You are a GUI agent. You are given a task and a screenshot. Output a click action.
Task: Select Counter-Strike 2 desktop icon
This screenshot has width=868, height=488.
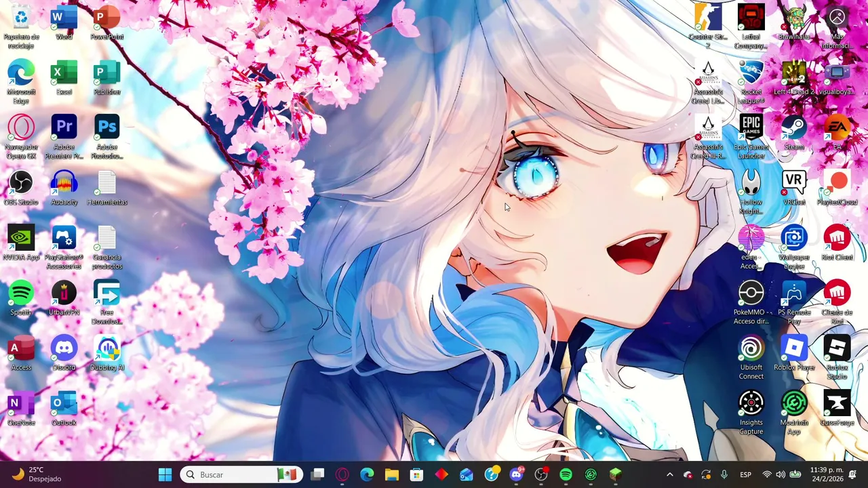click(708, 26)
